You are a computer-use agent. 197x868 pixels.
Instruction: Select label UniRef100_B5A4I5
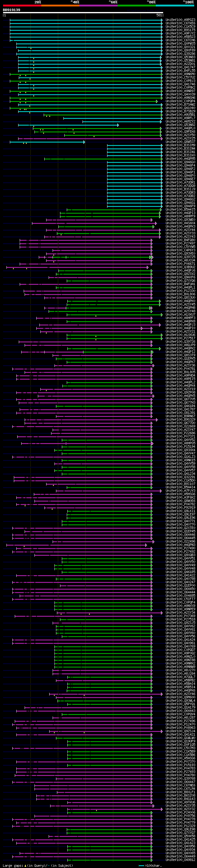[180, 210]
